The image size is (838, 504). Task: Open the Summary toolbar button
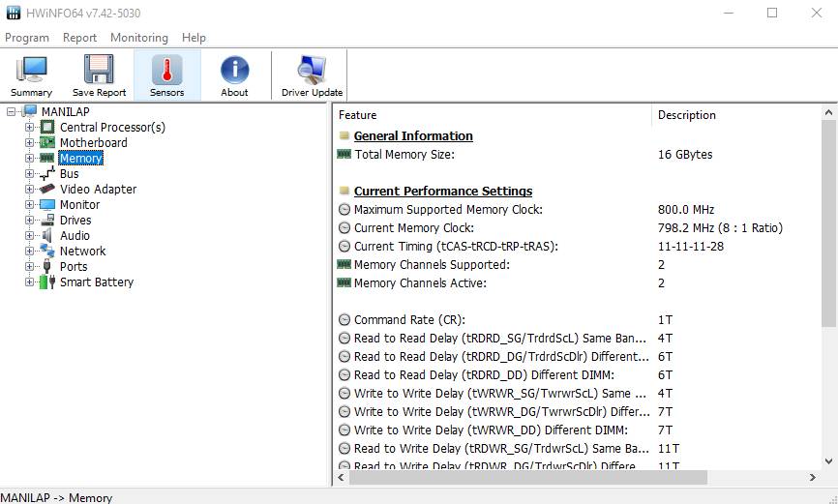coord(32,75)
